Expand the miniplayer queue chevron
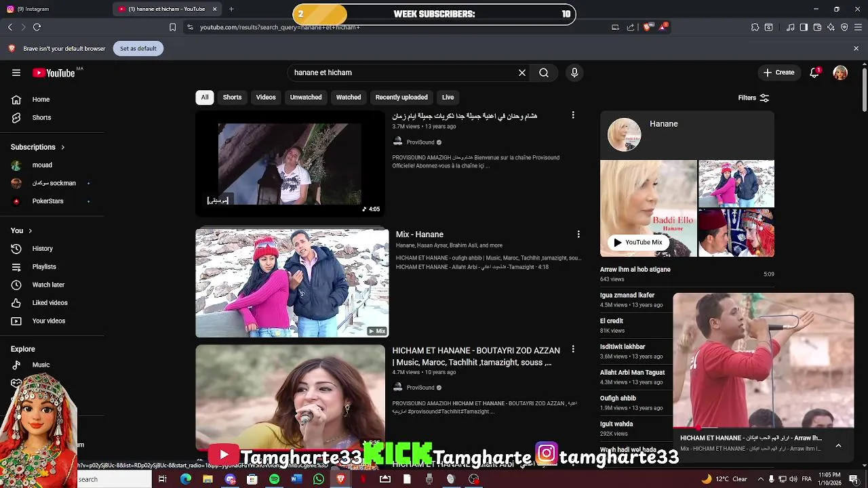Viewport: 868px width, 488px height. pyautogui.click(x=838, y=445)
